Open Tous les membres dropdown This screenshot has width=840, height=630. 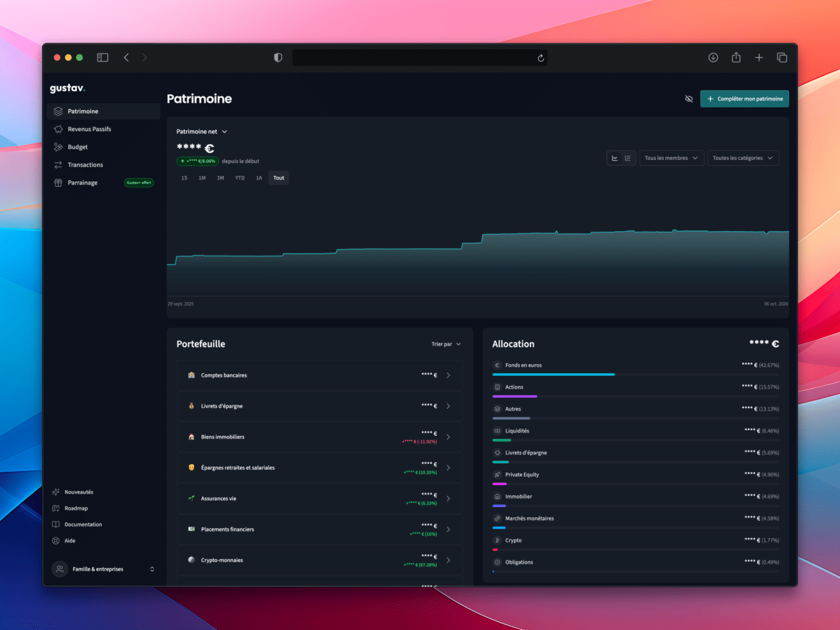[671, 158]
